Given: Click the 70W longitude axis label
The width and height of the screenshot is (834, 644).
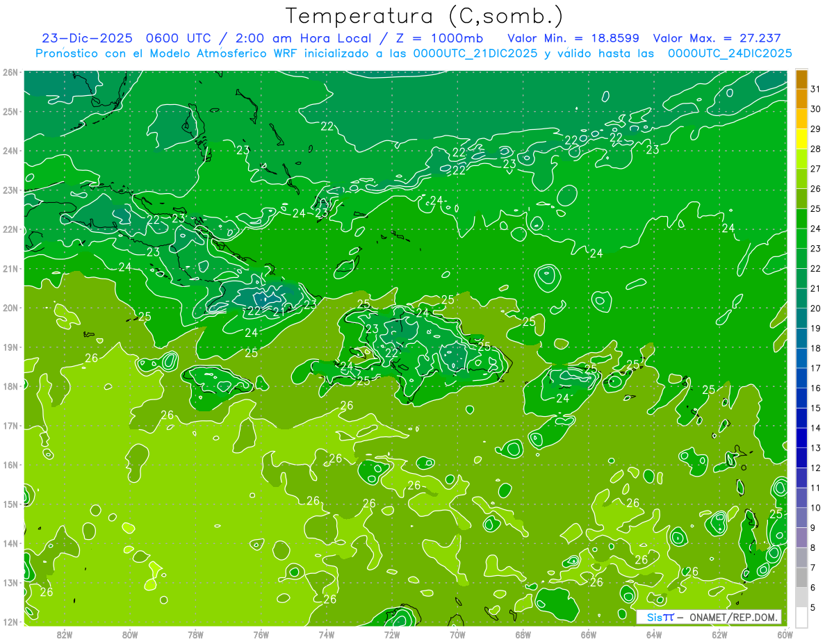Looking at the screenshot, I should (x=457, y=634).
